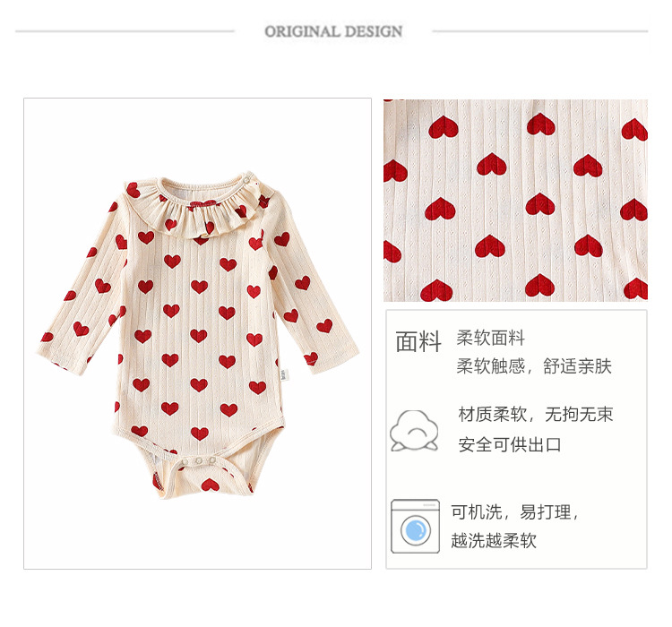Click the 面料 fabric label
The width and height of the screenshot is (672, 627).
tap(418, 341)
